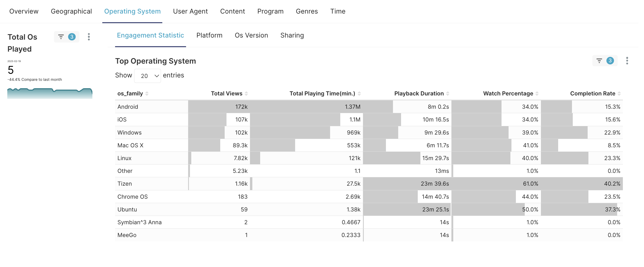Select the Tizen row name
Screen dimensions: 644x267
124,184
